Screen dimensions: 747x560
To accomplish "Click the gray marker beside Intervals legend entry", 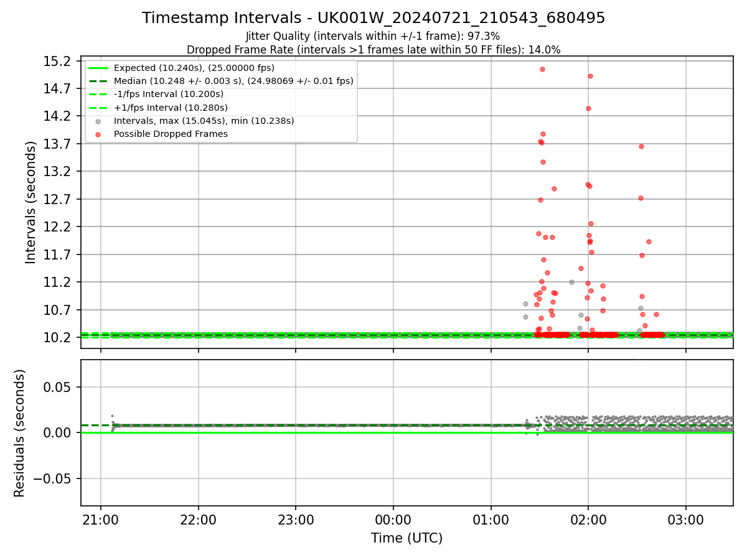I will click(x=98, y=121).
